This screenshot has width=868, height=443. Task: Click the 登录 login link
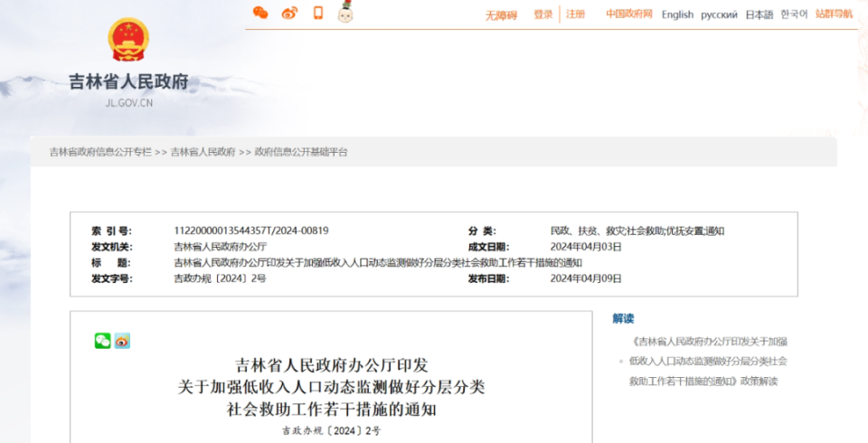point(543,14)
